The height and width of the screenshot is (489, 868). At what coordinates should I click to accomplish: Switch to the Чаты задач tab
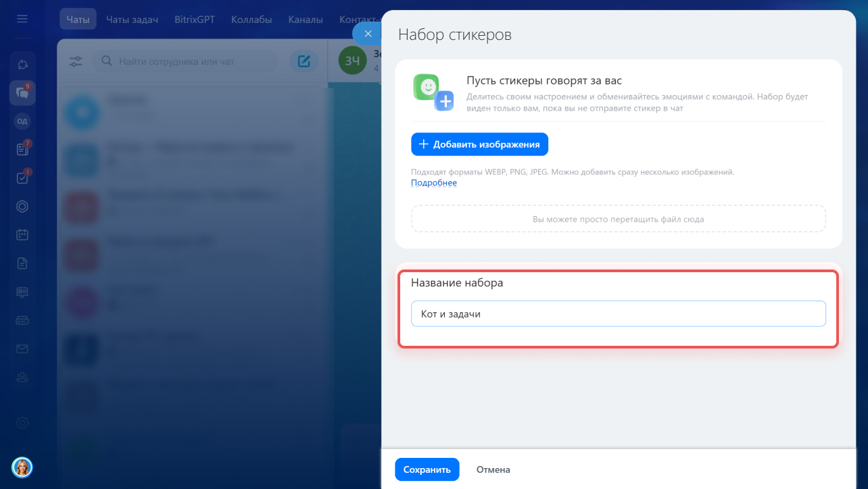[132, 20]
